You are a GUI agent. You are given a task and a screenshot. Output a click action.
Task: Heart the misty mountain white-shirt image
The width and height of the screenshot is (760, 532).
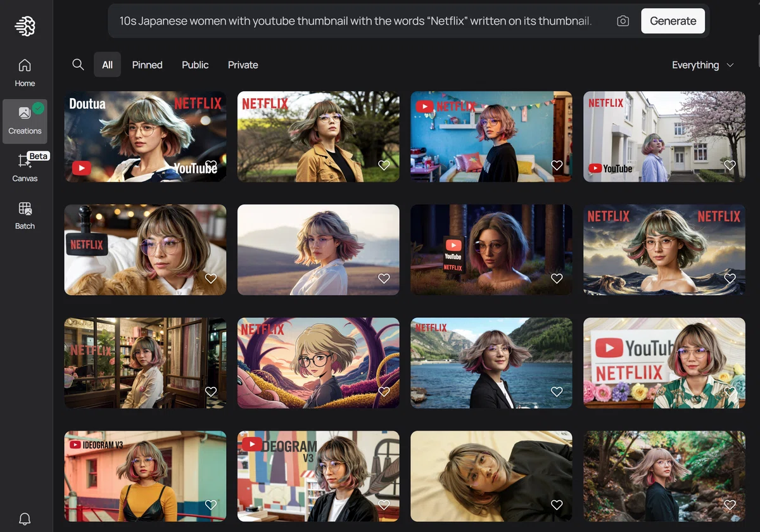tap(384, 278)
